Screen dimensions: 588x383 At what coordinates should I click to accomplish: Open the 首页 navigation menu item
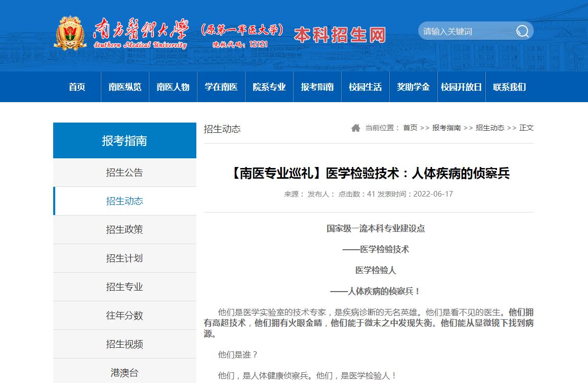point(77,87)
